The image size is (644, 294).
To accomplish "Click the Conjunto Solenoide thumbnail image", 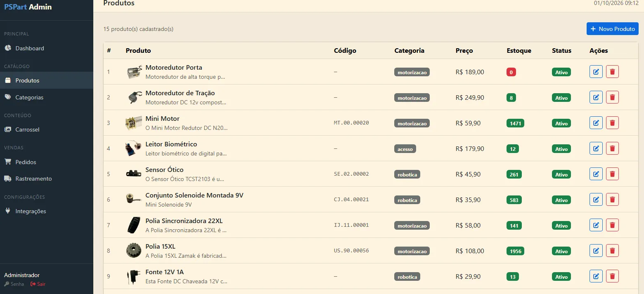I will [x=134, y=199].
